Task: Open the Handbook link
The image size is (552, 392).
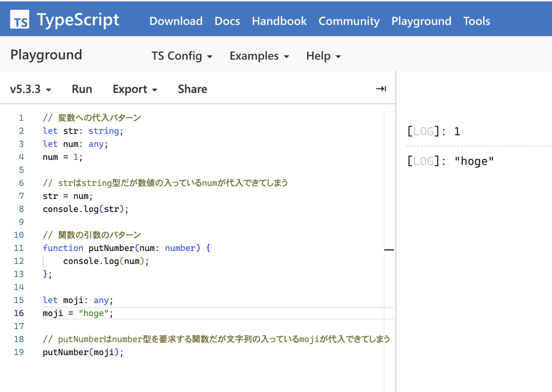Action: pyautogui.click(x=279, y=21)
